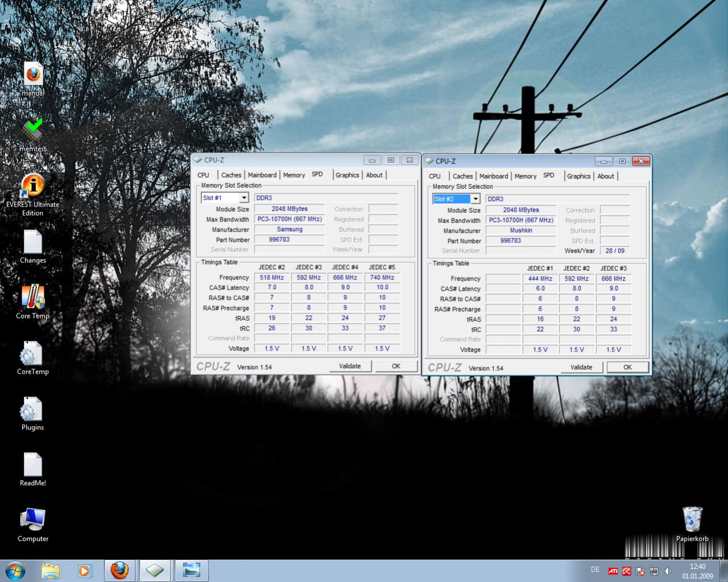This screenshot has height=582, width=728.
Task: Switch to CPU tab in right CPU-Z window
Action: (435, 176)
